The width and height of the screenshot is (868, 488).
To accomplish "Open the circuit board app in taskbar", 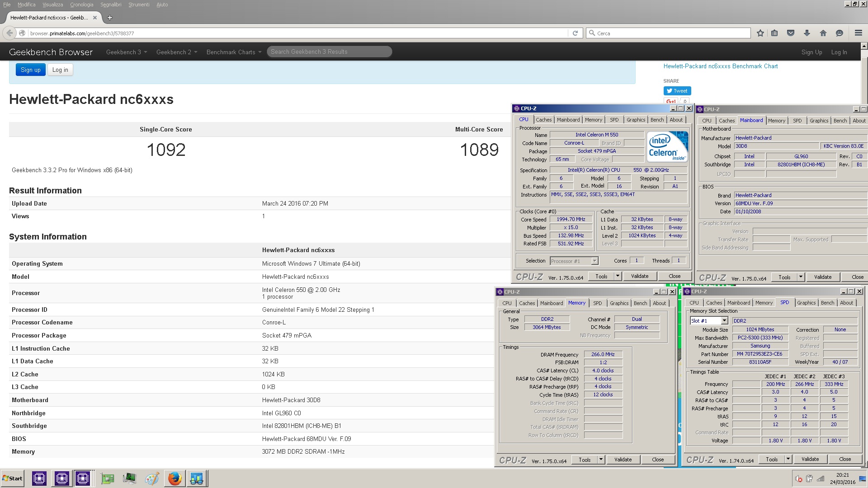I will 108,479.
